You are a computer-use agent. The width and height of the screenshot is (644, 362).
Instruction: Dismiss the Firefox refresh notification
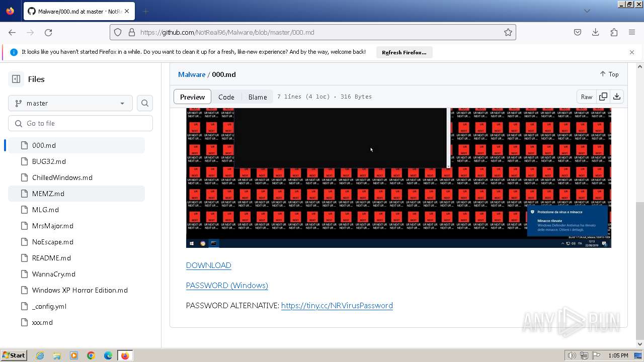point(632,52)
